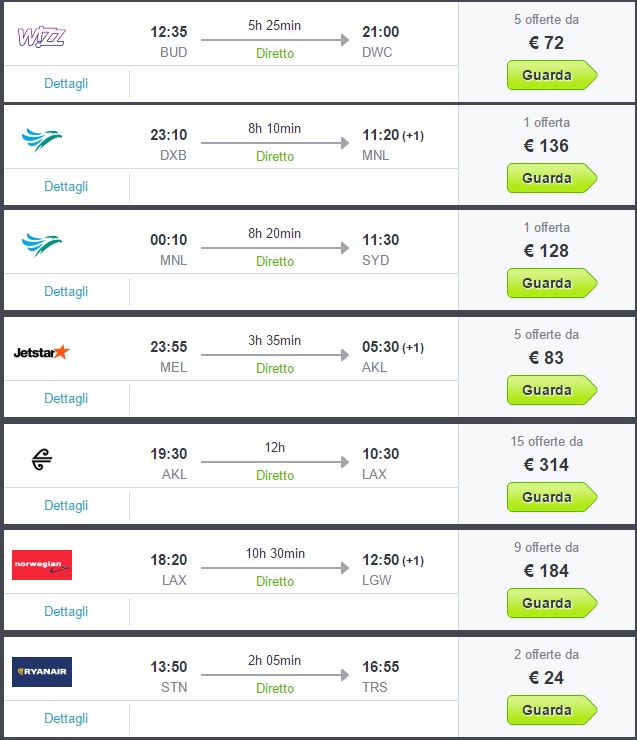Click the Norwegian airline logo
Viewport: 637px width, 740px height.
pos(42,565)
